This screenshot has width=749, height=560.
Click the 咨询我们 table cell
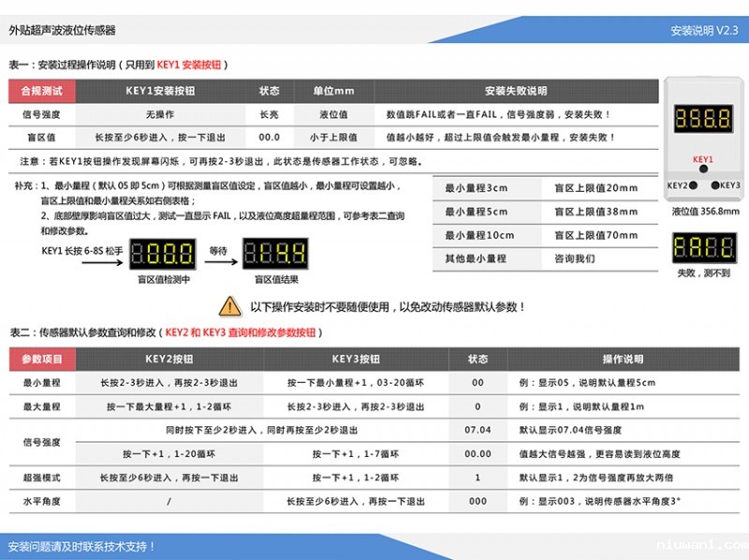point(575,258)
